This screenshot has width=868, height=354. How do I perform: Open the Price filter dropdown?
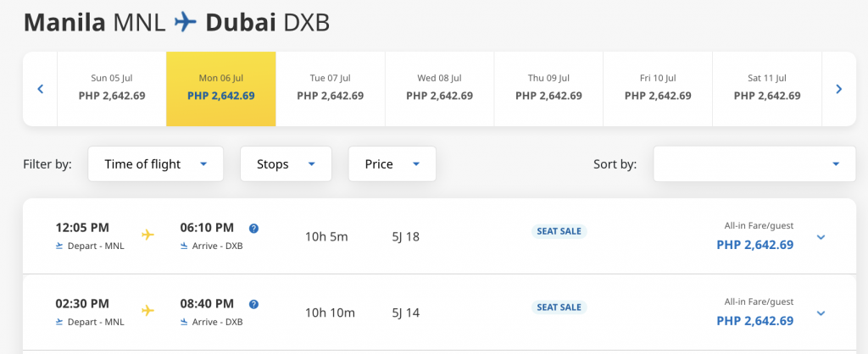[392, 163]
